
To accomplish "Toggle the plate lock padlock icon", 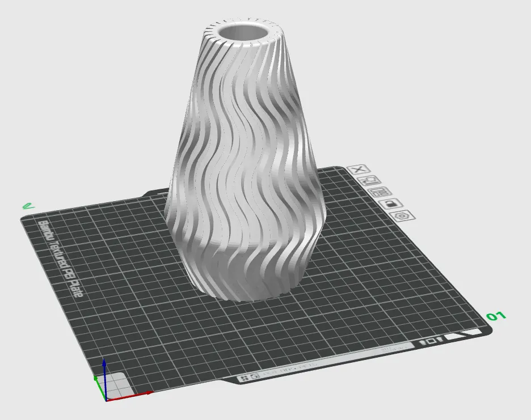I will click(391, 203).
